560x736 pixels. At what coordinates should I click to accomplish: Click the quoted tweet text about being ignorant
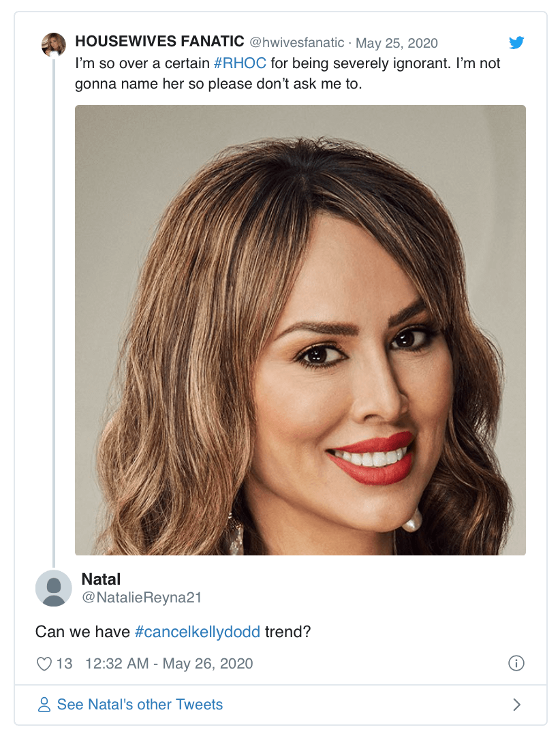tap(287, 74)
